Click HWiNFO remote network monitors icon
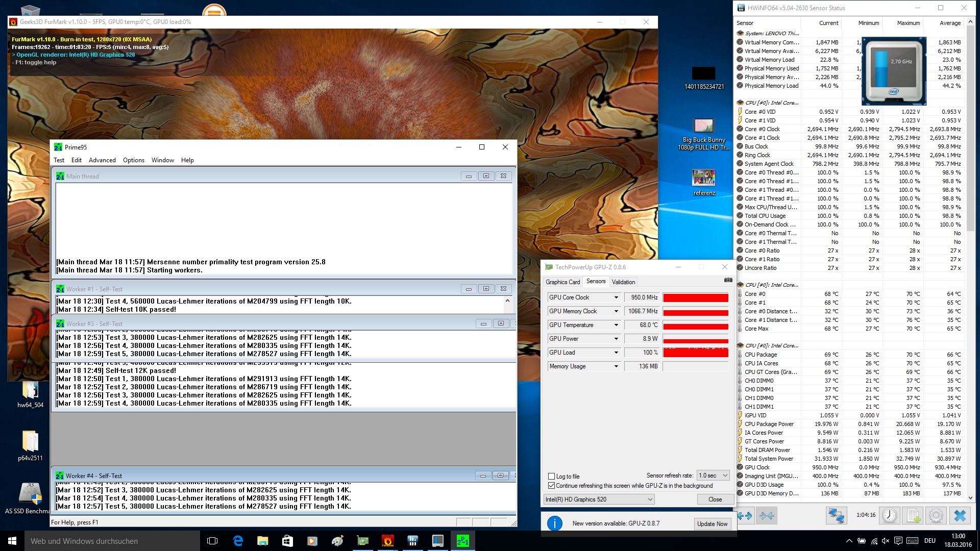 (836, 515)
